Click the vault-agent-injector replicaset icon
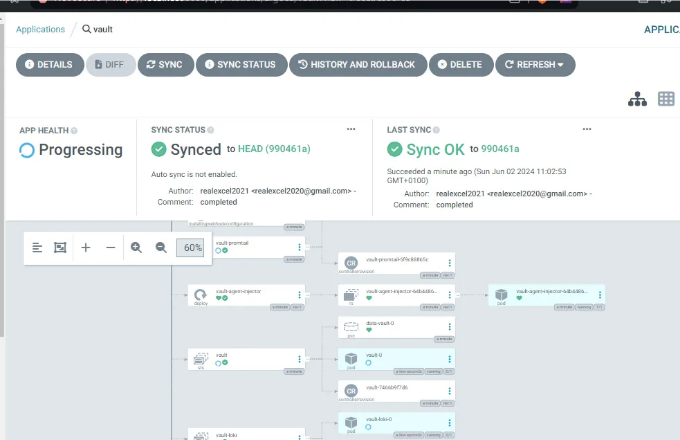Image resolution: width=680 pixels, height=440 pixels. click(350, 295)
